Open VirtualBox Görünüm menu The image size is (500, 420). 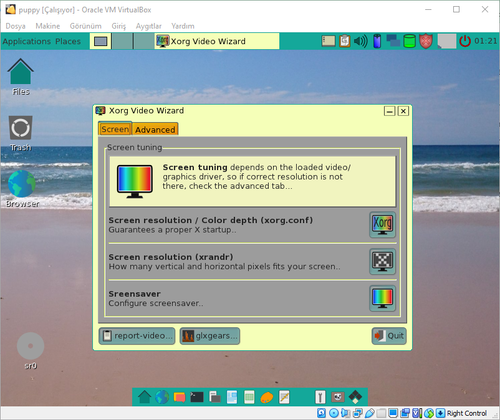click(85, 26)
